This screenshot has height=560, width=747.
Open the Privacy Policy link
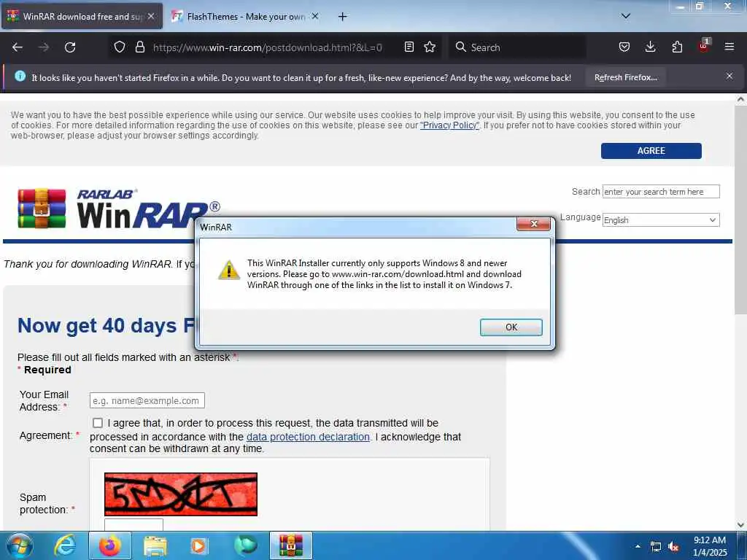[449, 125]
